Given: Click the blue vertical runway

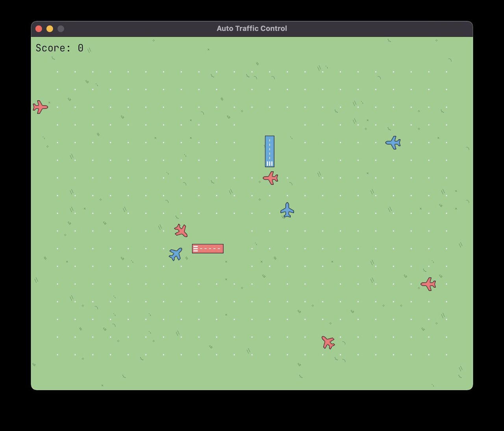Looking at the screenshot, I should click(270, 151).
